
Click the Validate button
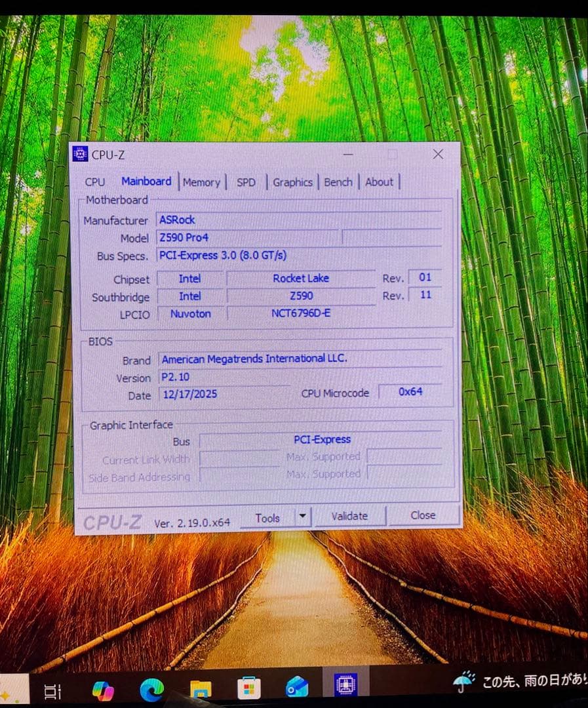point(350,516)
